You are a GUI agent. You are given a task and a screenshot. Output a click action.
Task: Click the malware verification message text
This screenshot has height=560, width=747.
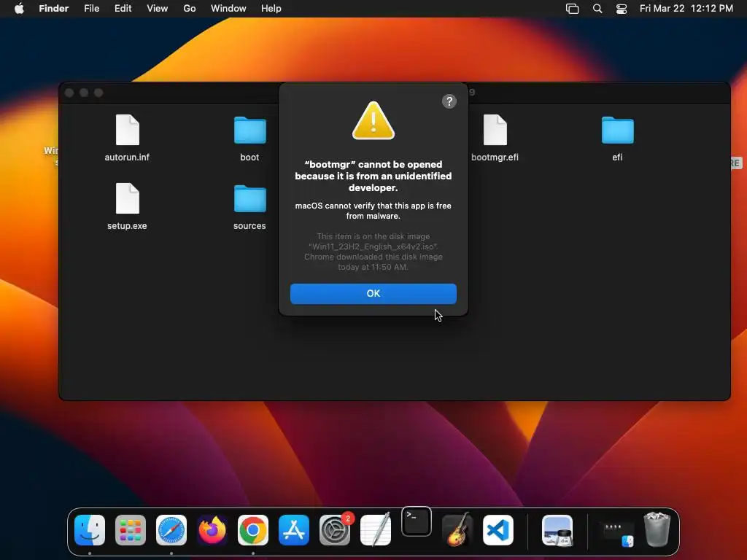[x=373, y=211]
